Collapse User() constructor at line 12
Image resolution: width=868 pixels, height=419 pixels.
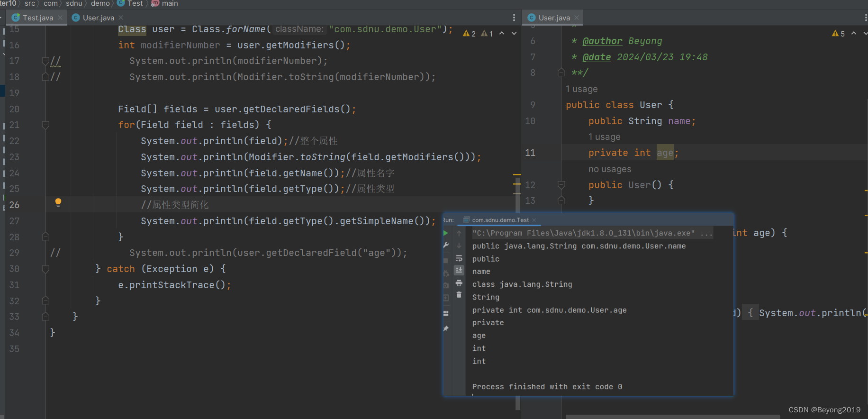coord(561,184)
